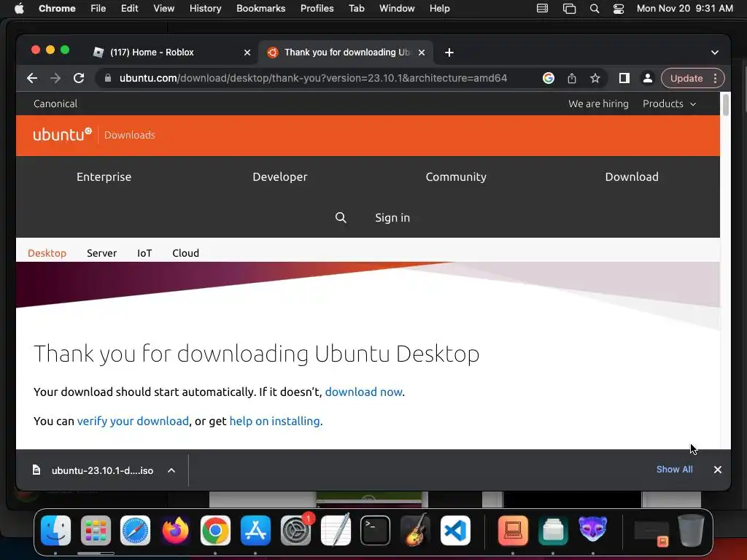
Task: Open the verify your download link
Action: (133, 421)
